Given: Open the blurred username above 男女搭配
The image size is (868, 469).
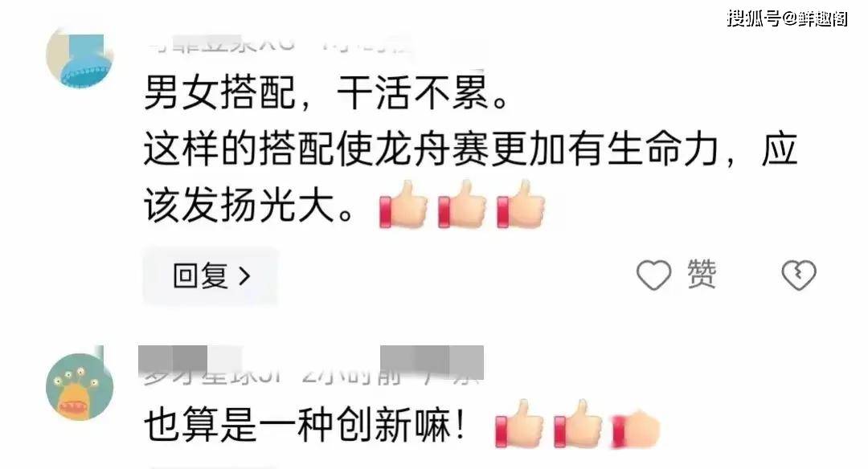Looking at the screenshot, I should point(222,44).
